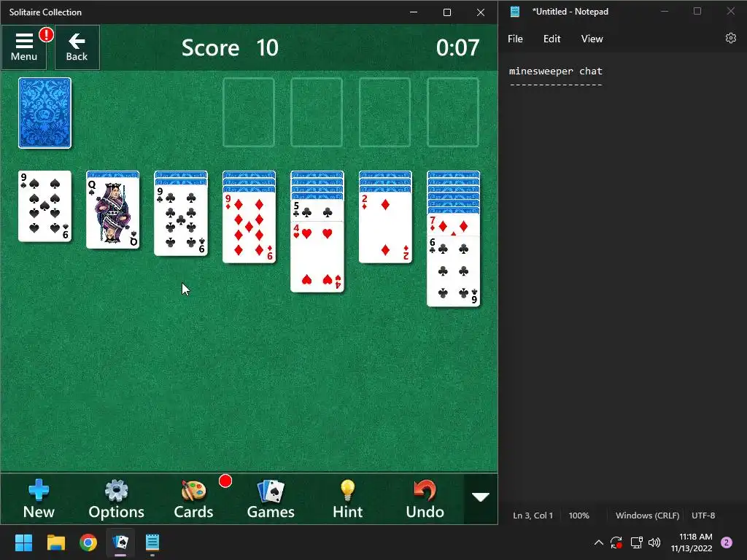This screenshot has height=560, width=747.
Task: Click the Windows (CRLF) status entry
Action: [648, 516]
